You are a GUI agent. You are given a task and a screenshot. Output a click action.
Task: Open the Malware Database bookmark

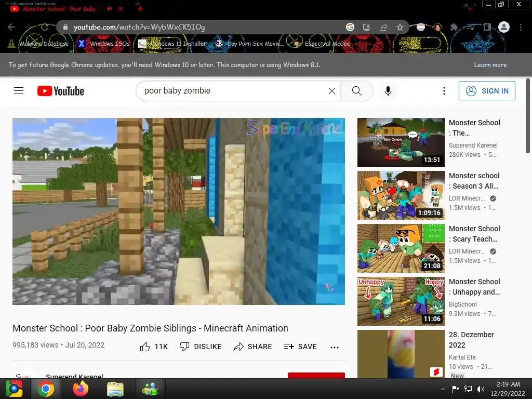click(38, 44)
